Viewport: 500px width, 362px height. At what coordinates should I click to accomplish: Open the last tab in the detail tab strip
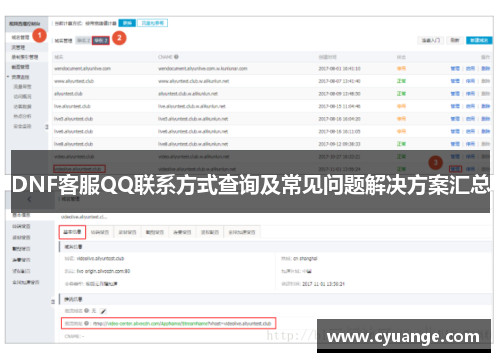242,232
